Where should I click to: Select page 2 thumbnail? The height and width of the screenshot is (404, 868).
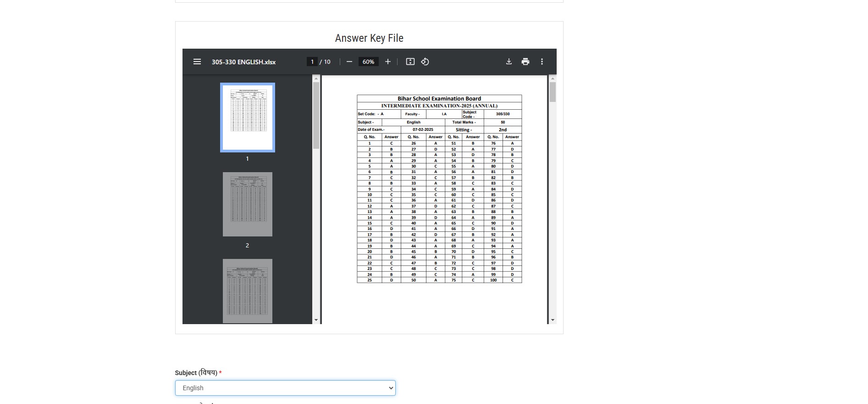(248, 204)
